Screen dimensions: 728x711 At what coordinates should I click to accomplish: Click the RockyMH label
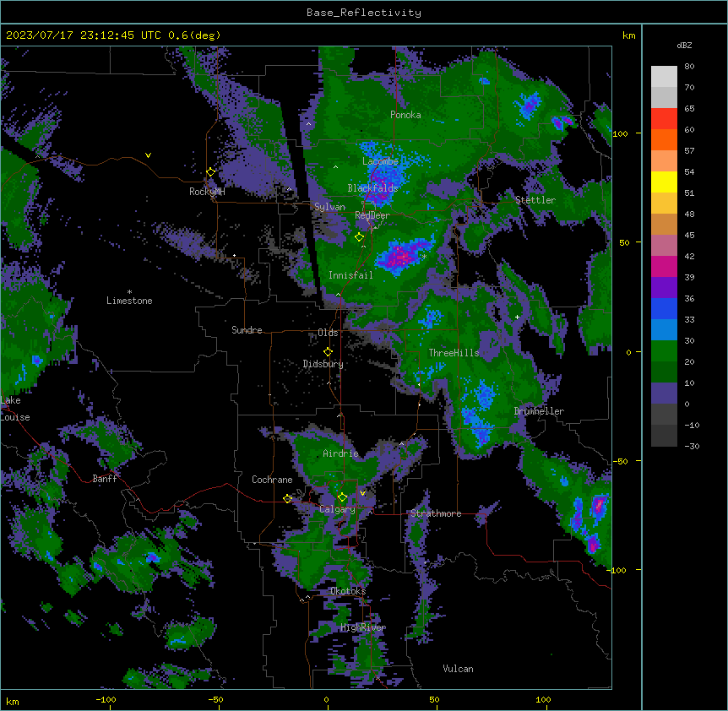207,192
